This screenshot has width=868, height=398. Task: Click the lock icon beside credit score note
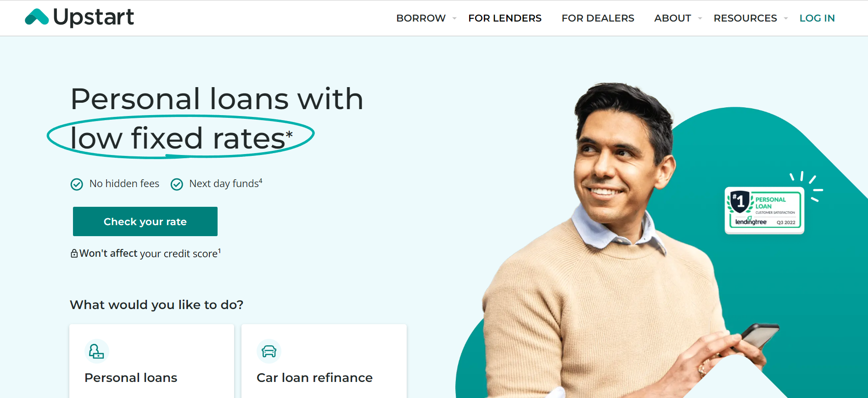[74, 253]
